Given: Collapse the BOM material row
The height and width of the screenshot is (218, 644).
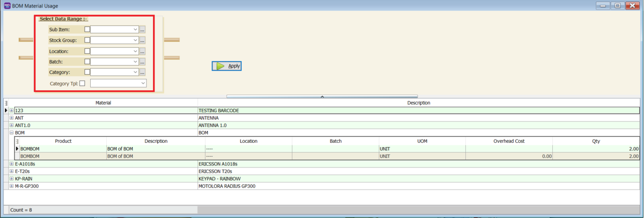Looking at the screenshot, I should pos(12,132).
